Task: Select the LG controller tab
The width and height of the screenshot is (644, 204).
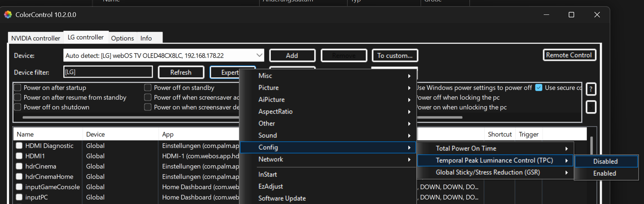Action: [x=86, y=37]
